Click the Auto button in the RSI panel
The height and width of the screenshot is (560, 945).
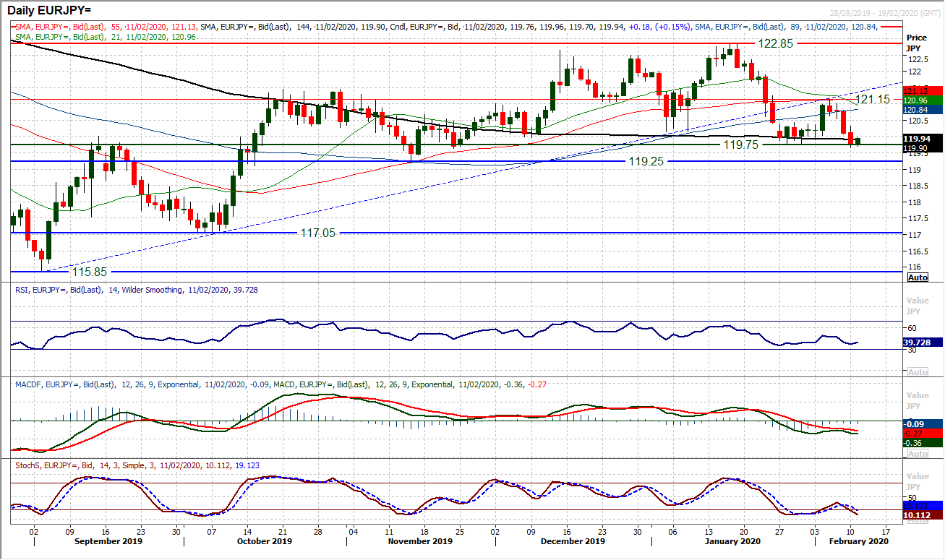click(x=917, y=371)
